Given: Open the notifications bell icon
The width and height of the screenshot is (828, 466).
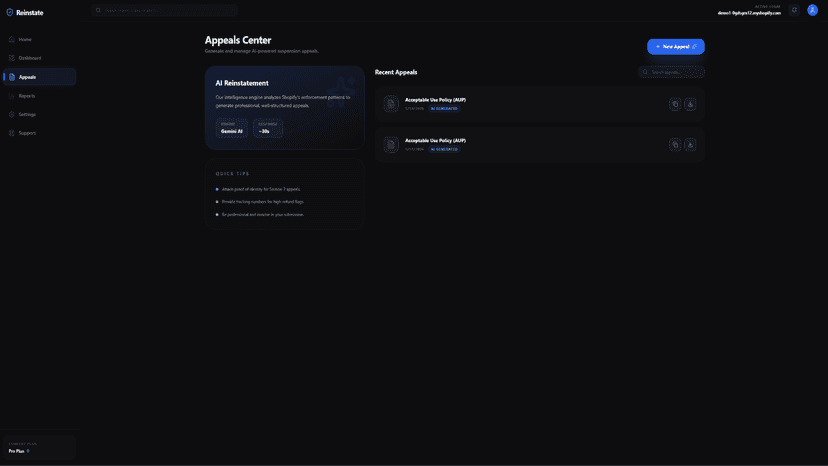Looking at the screenshot, I should pos(794,10).
